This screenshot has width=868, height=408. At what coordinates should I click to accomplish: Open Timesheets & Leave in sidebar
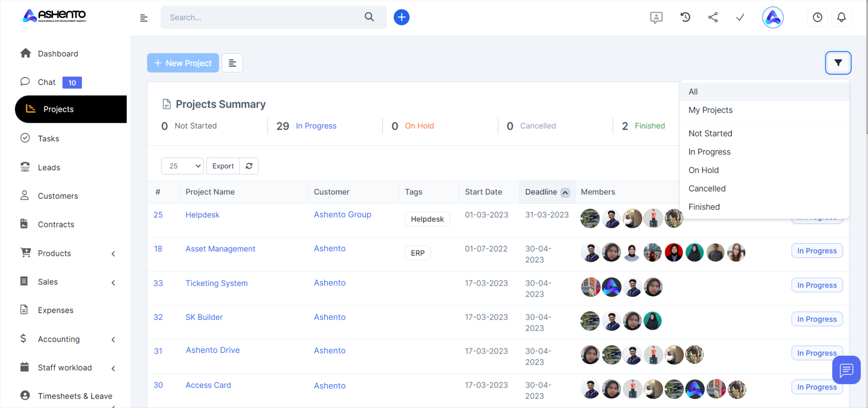click(x=75, y=396)
